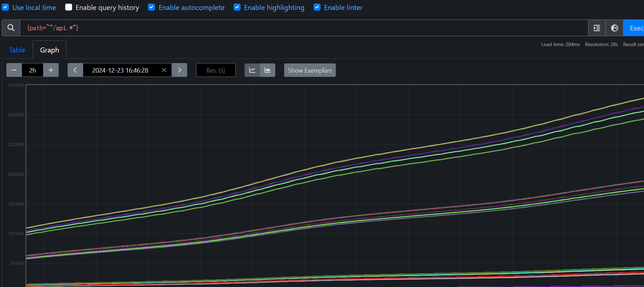Run the query with Execute button
This screenshot has width=644, height=287.
635,28
